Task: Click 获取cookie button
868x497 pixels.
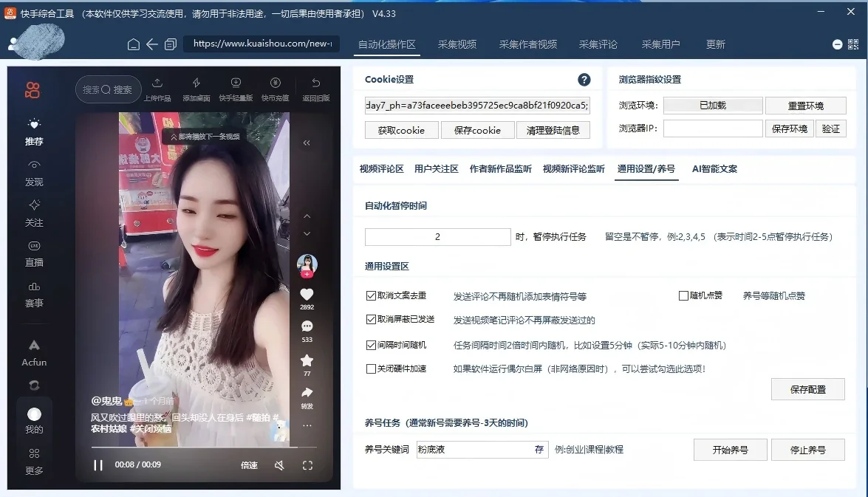Action: point(401,131)
